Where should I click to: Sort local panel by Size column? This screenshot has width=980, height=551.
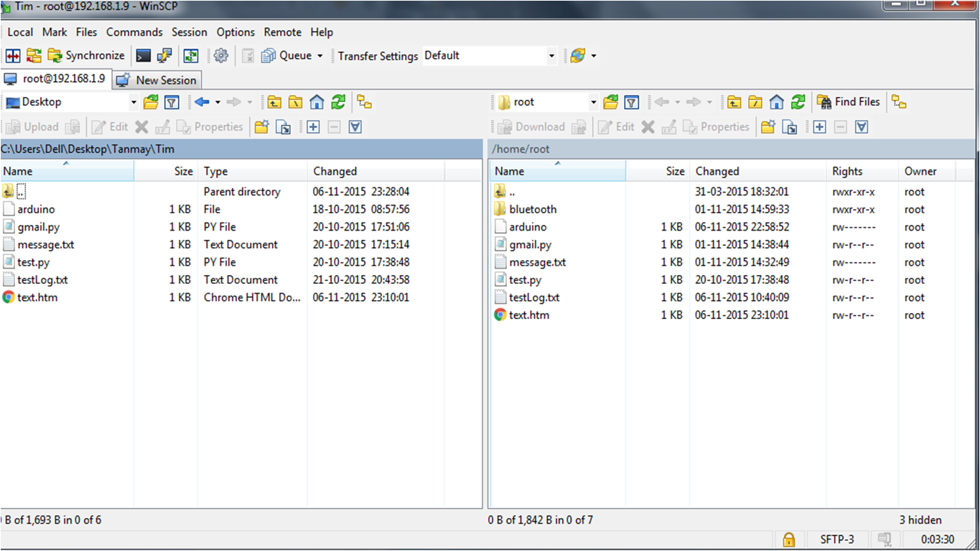click(x=166, y=171)
